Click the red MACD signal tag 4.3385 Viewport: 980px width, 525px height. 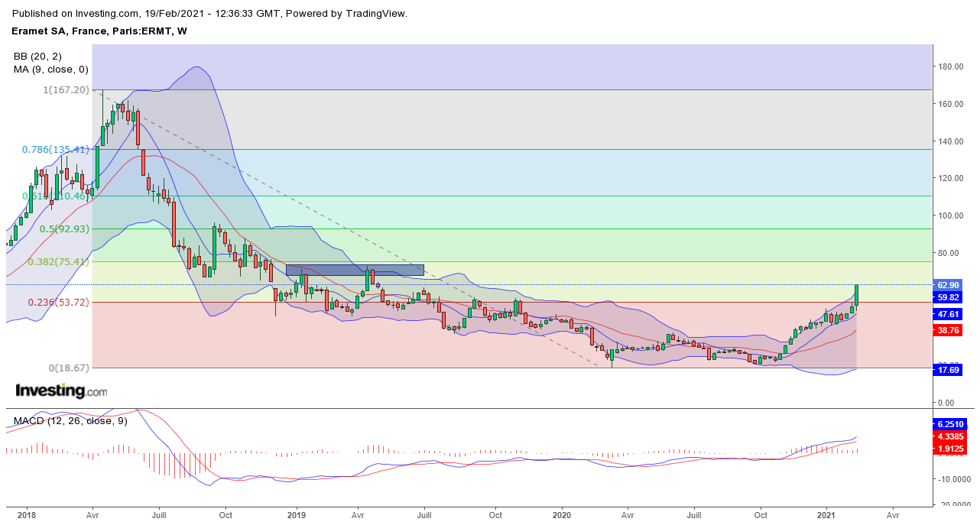tap(951, 436)
